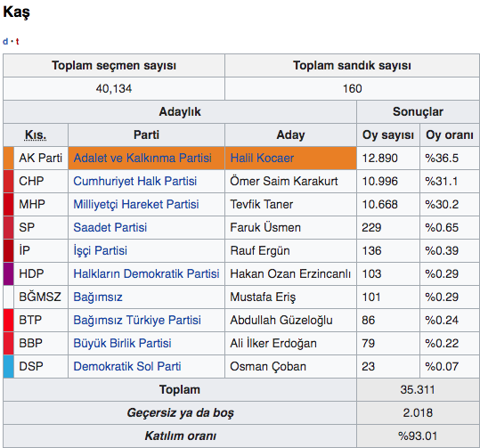
Task: Select the 'AK Parti' abbreviation cell
Action: (x=40, y=158)
